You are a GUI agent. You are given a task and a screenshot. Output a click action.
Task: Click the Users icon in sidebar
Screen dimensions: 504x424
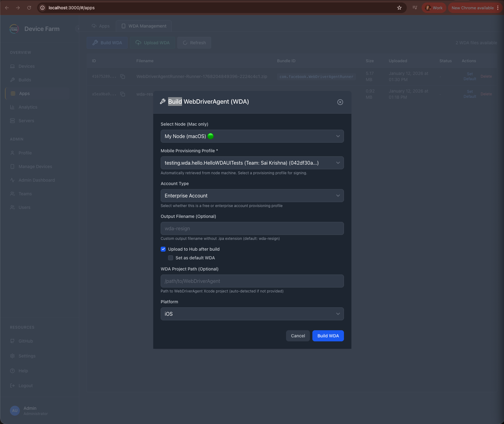pyautogui.click(x=12, y=207)
